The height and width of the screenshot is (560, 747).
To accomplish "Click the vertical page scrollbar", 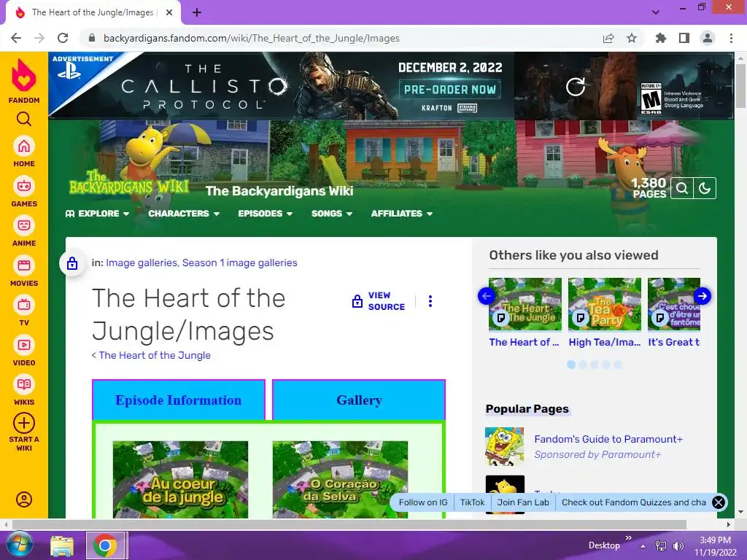I will point(741,86).
